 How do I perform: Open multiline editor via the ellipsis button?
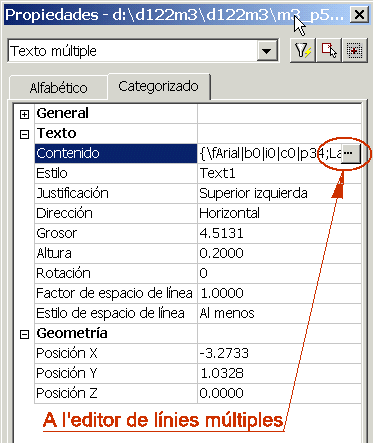point(351,153)
